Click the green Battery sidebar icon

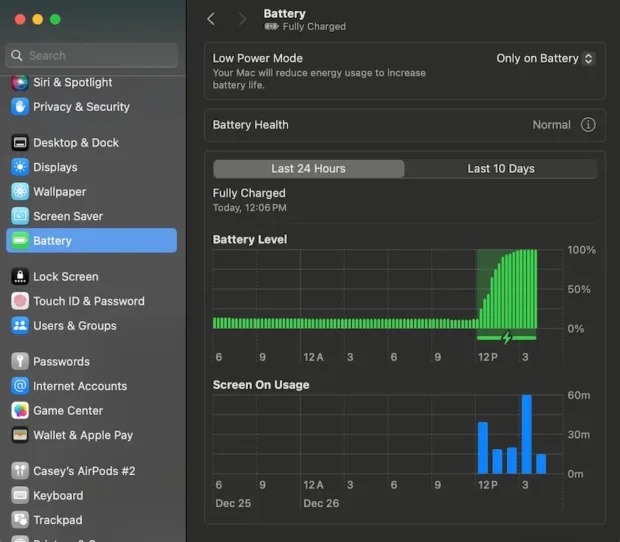click(x=20, y=241)
